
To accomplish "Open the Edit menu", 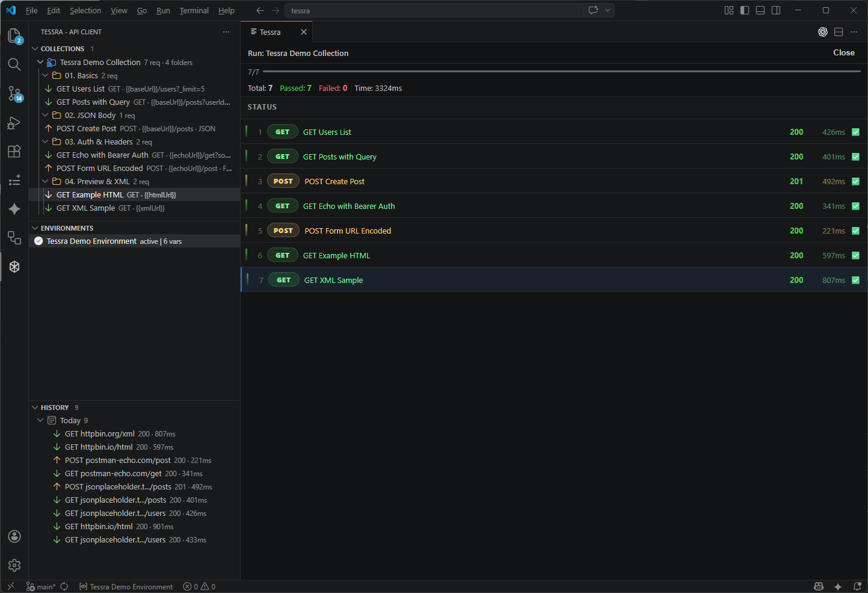I will click(x=54, y=10).
